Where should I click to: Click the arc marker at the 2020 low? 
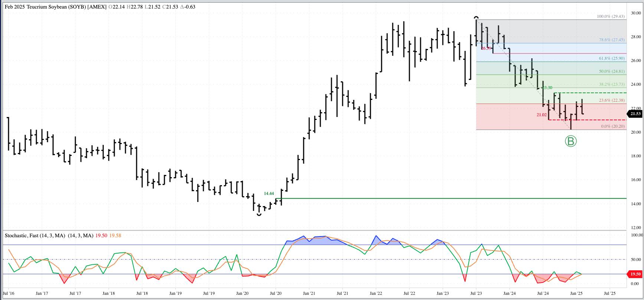(259, 214)
